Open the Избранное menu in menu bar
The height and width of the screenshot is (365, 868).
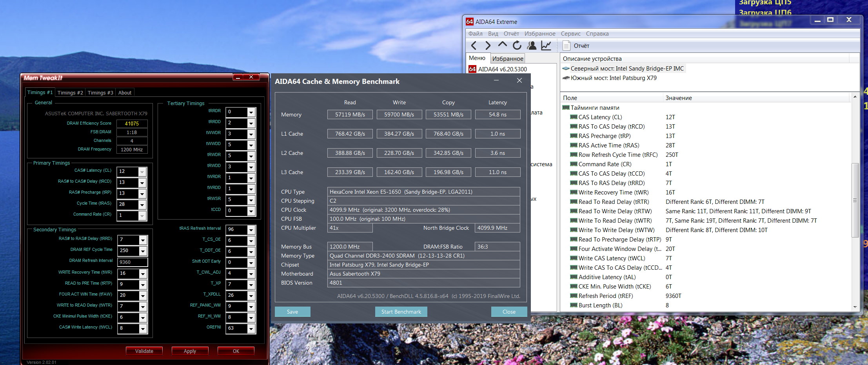point(540,34)
